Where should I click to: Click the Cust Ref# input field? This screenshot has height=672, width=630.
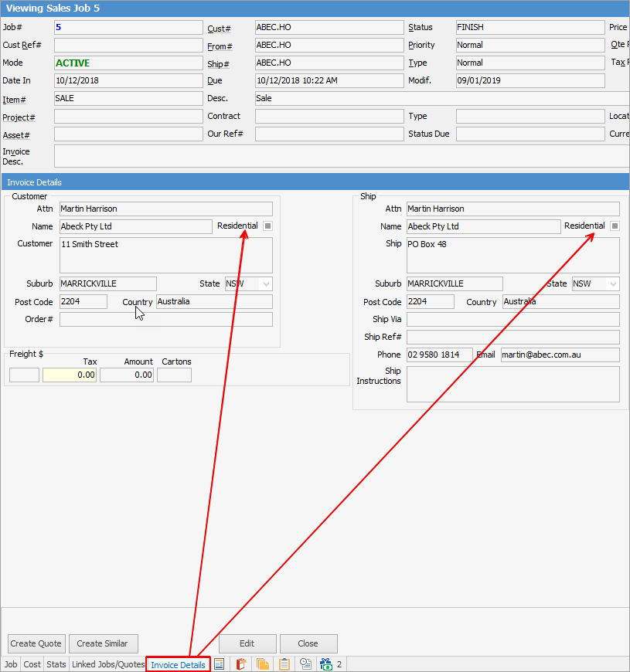coord(128,45)
